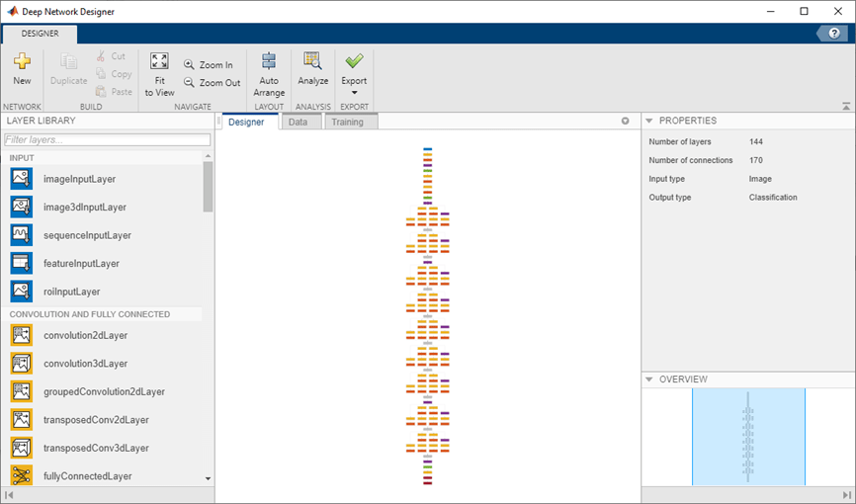This screenshot has width=856, height=504.
Task: Select the convolution3dLayer icon
Action: [x=22, y=363]
